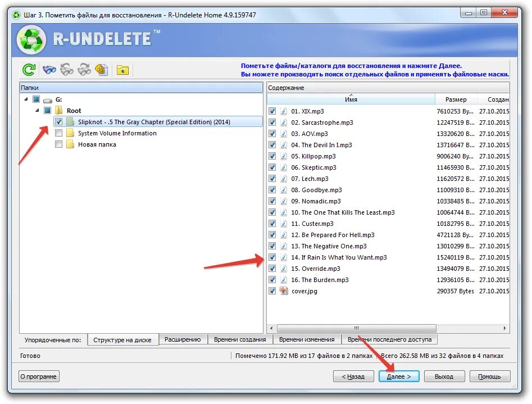Click the right arrow of horizontal scrollbar
The width and height of the screenshot is (532, 404).
(x=505, y=328)
